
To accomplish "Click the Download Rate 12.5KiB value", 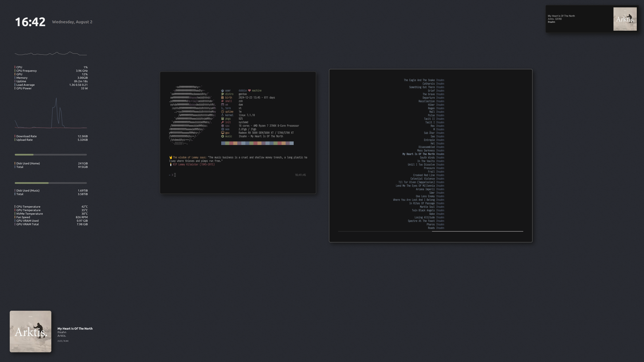I will 83,136.
